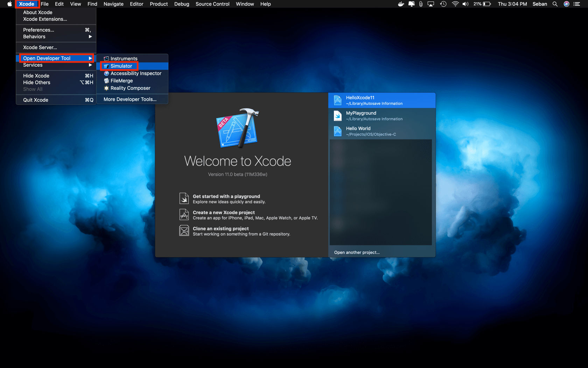Click Clone an existing project

tap(221, 229)
